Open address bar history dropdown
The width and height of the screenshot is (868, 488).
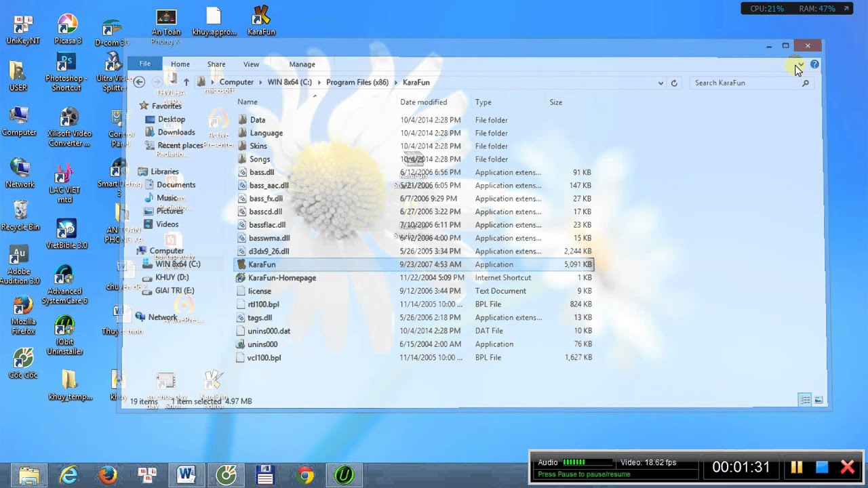pyautogui.click(x=660, y=83)
